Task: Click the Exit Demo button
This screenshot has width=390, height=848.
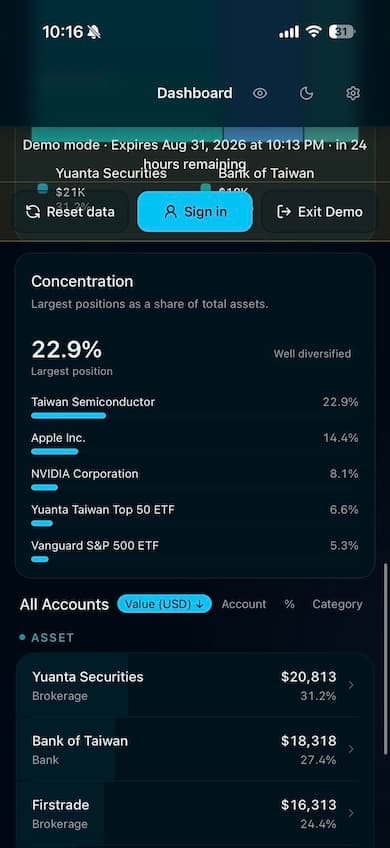Action: click(319, 211)
